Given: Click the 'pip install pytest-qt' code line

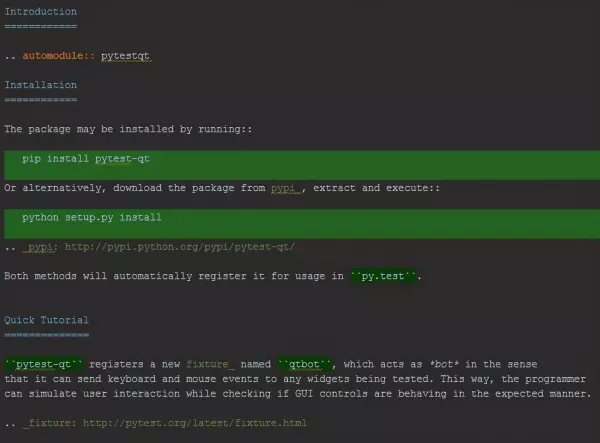Looking at the screenshot, I should (x=86, y=159).
